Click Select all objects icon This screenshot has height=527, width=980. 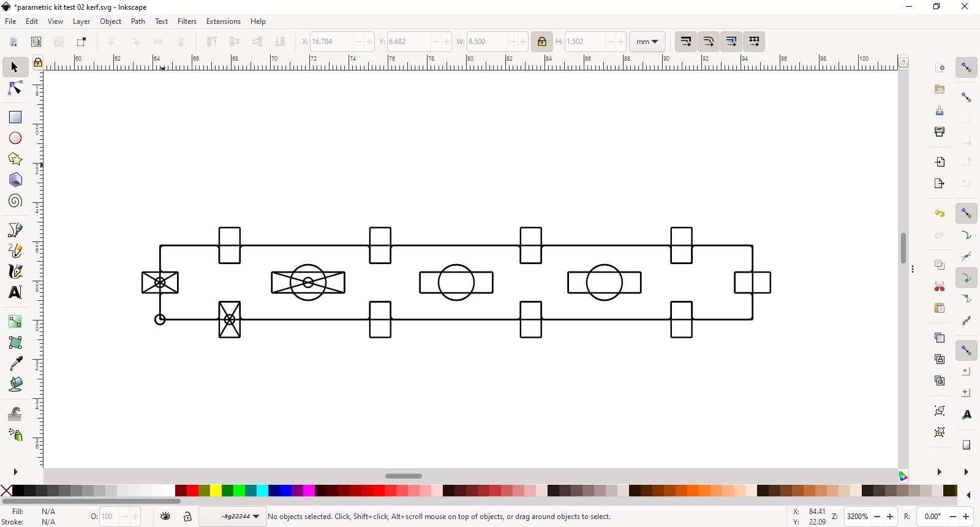pos(13,42)
